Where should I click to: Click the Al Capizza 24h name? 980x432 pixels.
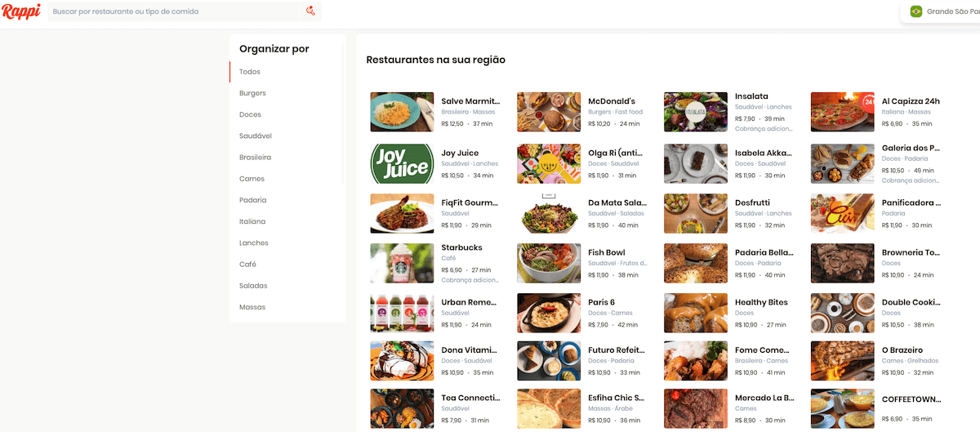(x=911, y=101)
